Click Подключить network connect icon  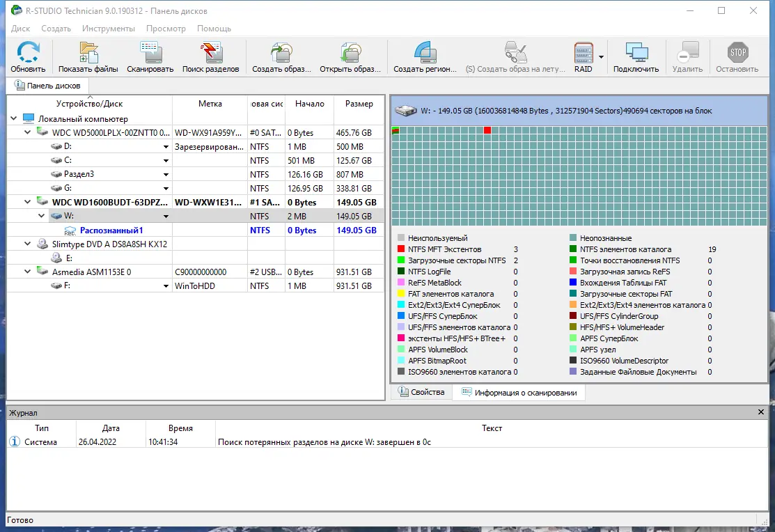coord(636,52)
